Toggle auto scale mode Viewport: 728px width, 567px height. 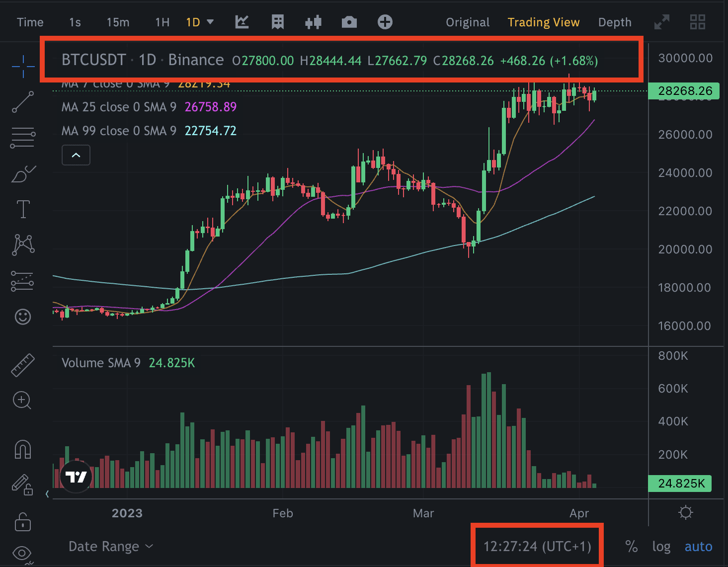(x=698, y=547)
